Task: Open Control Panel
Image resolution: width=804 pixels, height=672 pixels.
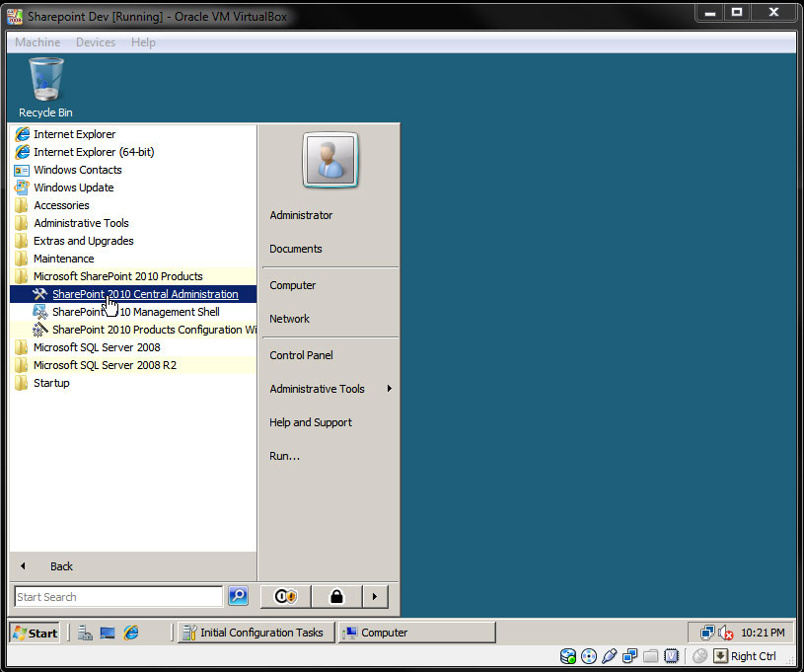Action: [302, 355]
